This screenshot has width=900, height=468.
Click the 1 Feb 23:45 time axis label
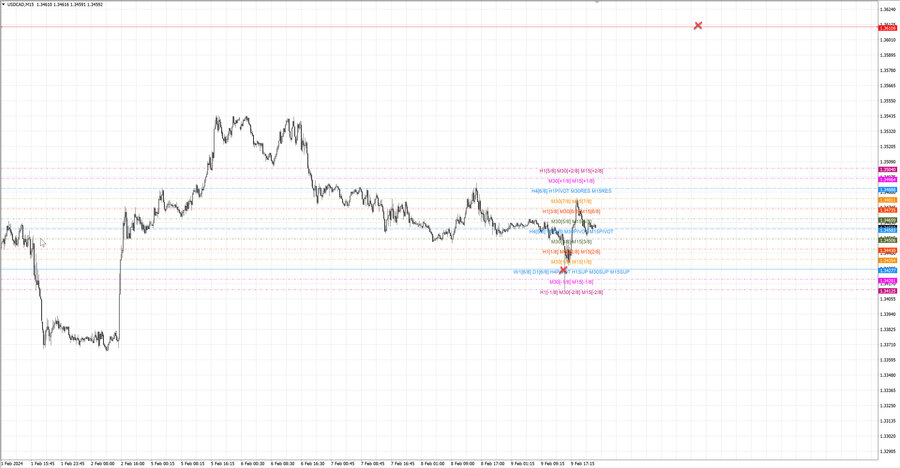(x=73, y=463)
